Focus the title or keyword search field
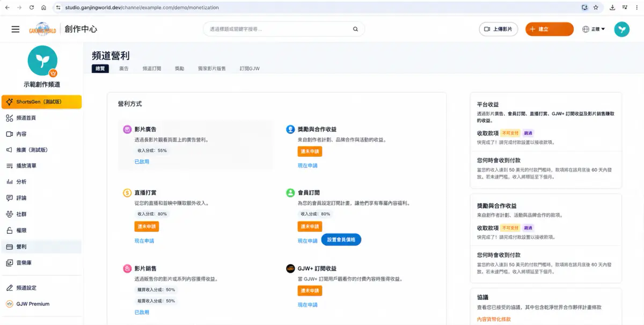This screenshot has height=325, width=644. point(283,29)
